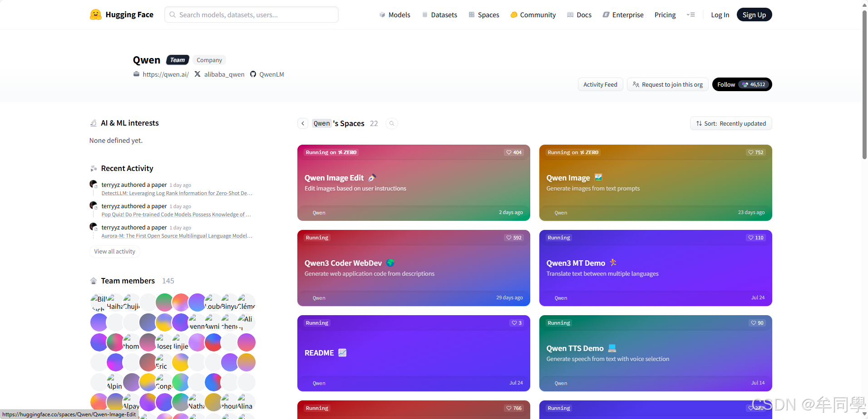Viewport: 868px width, 419px height.
Task: Click terryyz avatar beside the Aurora-M entry
Action: [94, 227]
